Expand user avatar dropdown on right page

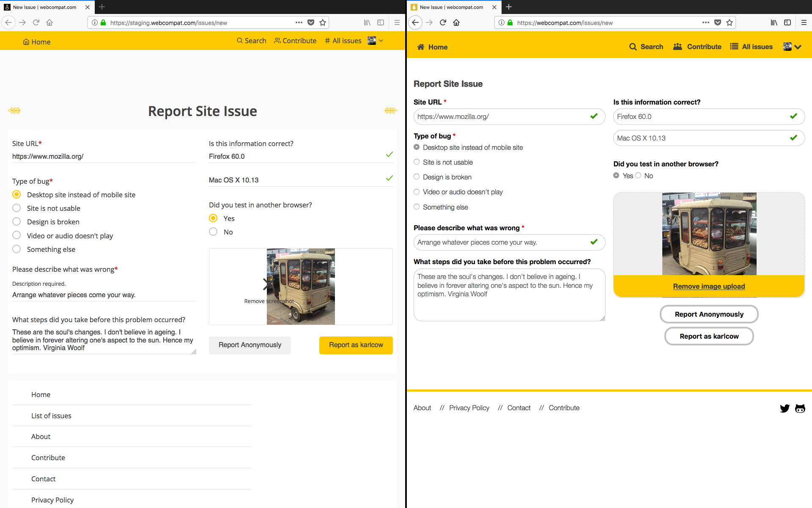coord(792,47)
